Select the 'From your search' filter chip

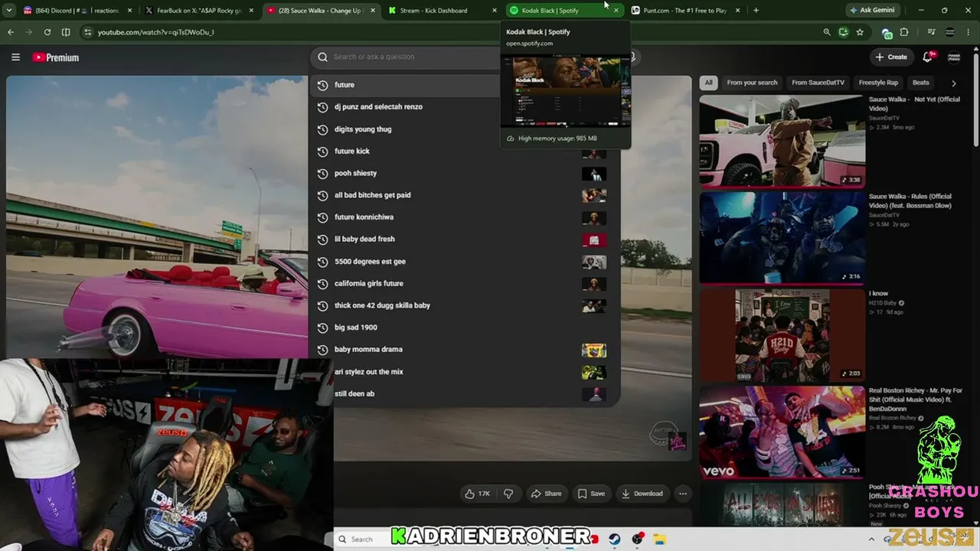point(752,83)
